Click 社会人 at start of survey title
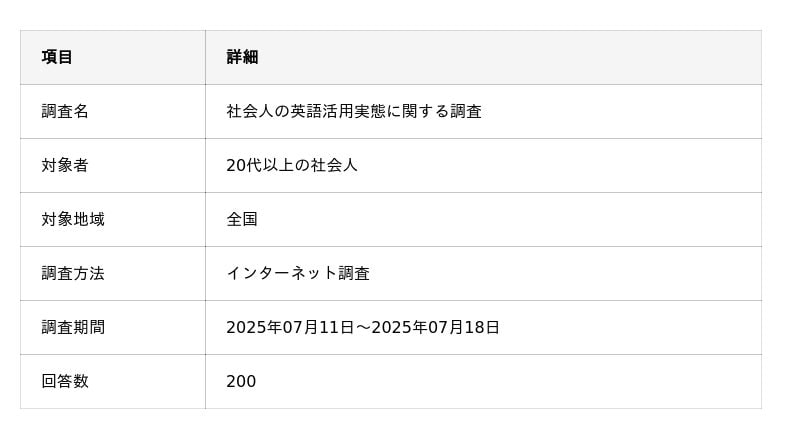 point(250,111)
